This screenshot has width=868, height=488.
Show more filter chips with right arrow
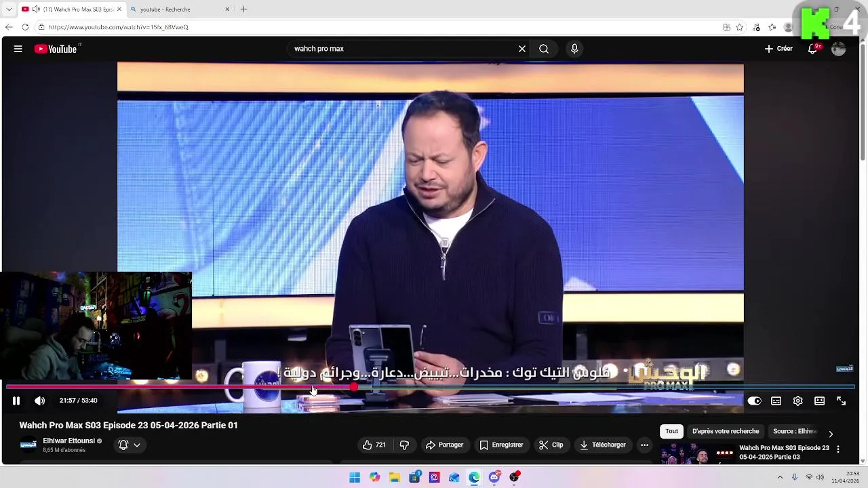pyautogui.click(x=831, y=434)
